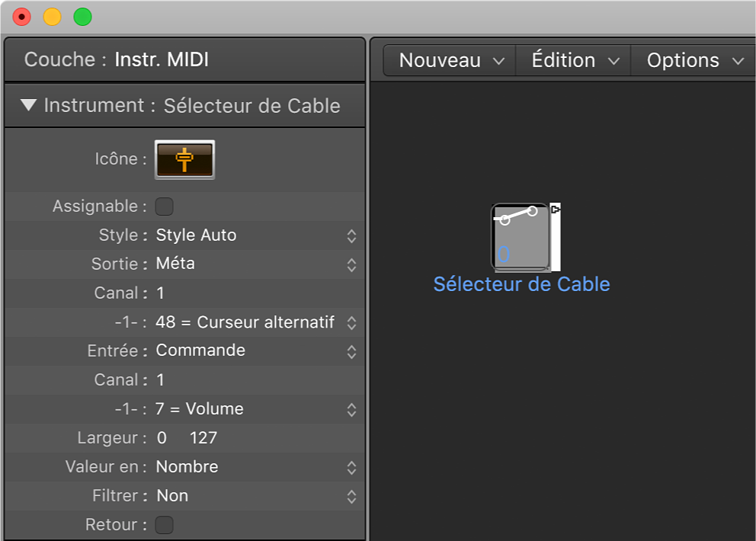Open the Nouveau menu
756x541 pixels.
click(448, 59)
